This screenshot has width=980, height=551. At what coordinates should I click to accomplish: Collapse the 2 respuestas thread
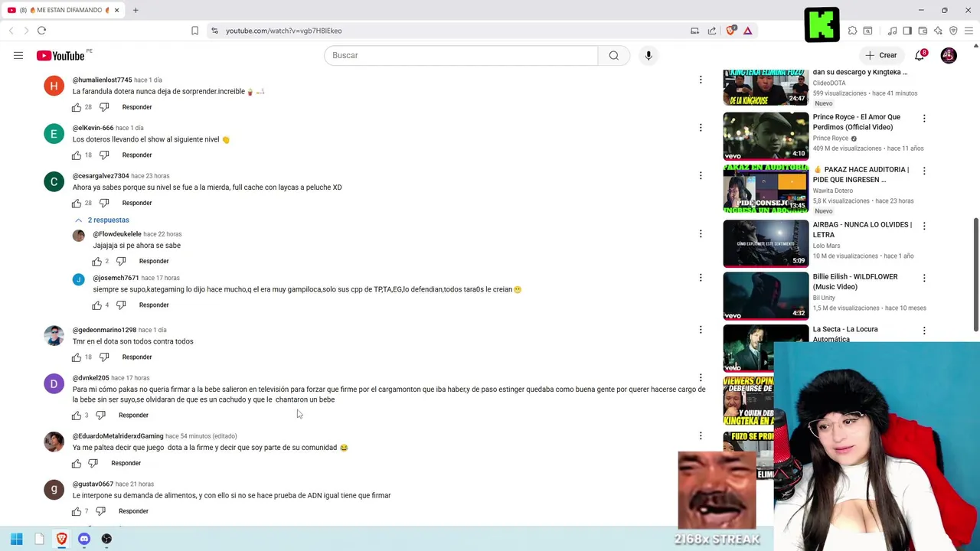coord(102,220)
